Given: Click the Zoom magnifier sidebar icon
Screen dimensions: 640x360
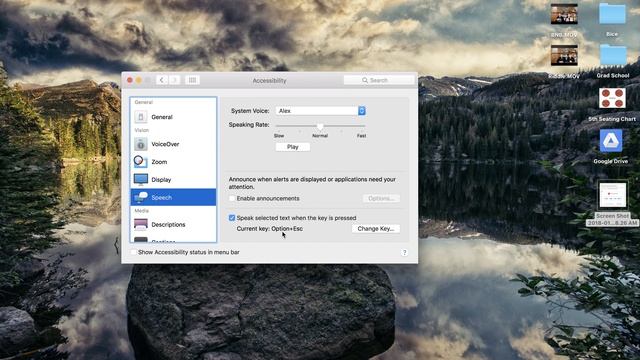Looking at the screenshot, I should [x=140, y=162].
